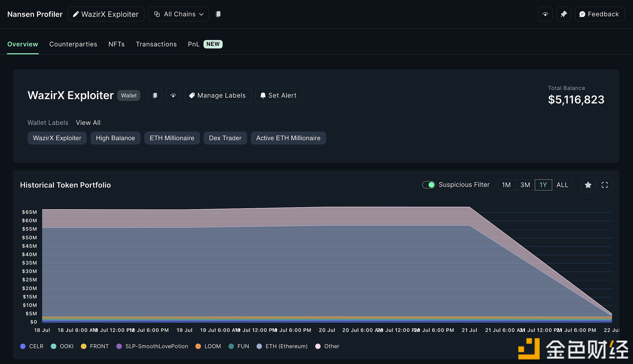Click the Nansen Profiler title
Screen dimensions: 633x364
coord(35,14)
